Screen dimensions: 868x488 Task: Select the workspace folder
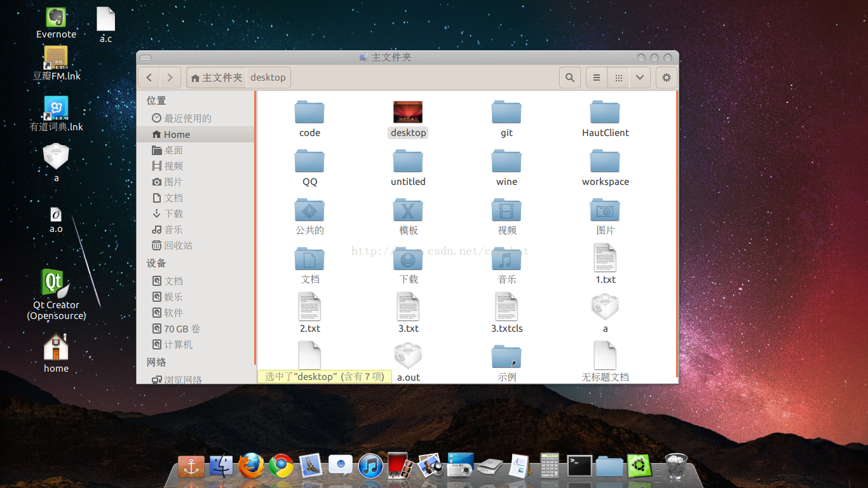tap(605, 162)
